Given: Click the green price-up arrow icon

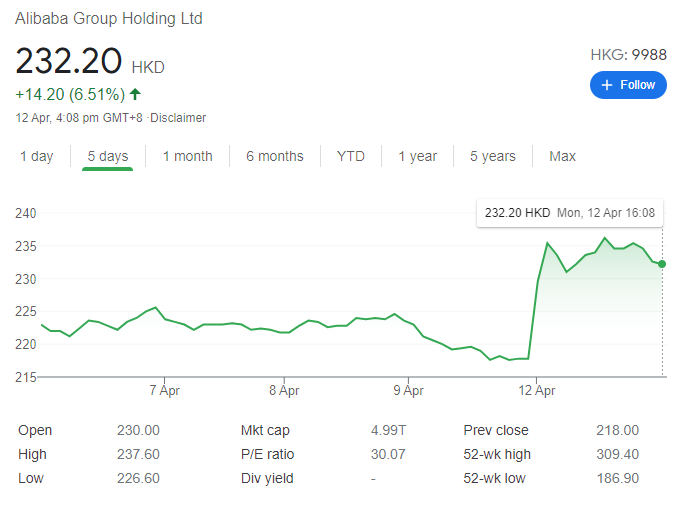Looking at the screenshot, I should click(x=135, y=94).
